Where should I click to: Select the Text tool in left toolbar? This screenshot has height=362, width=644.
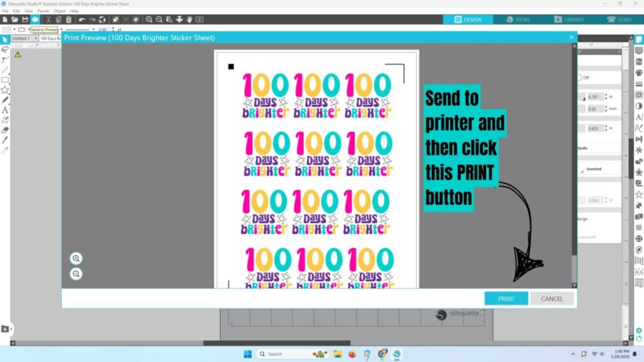point(5,110)
